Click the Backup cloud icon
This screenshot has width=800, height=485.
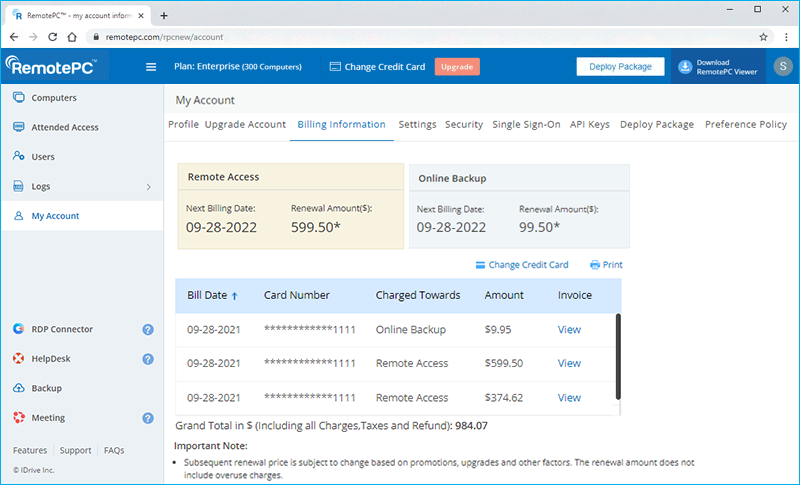coord(19,388)
